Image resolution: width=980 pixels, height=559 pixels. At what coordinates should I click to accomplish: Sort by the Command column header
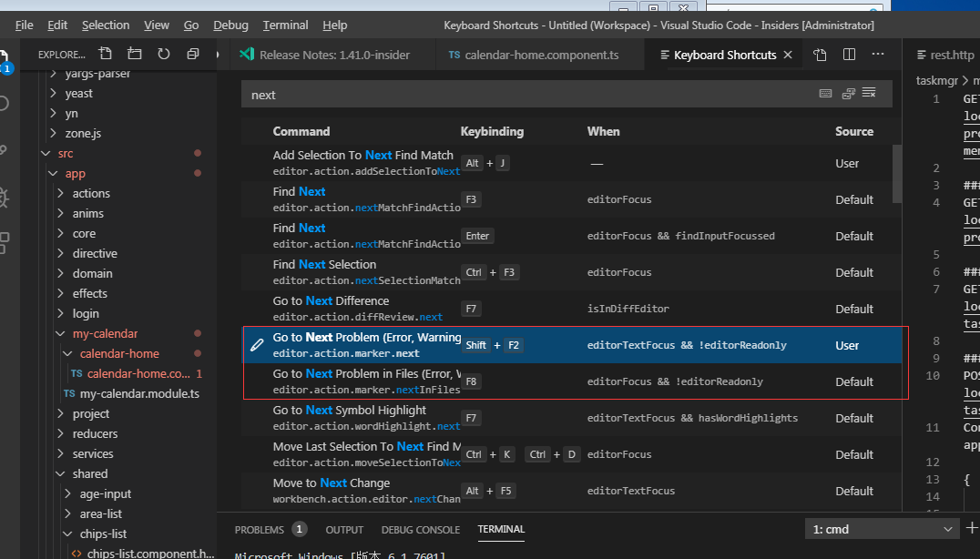(301, 131)
